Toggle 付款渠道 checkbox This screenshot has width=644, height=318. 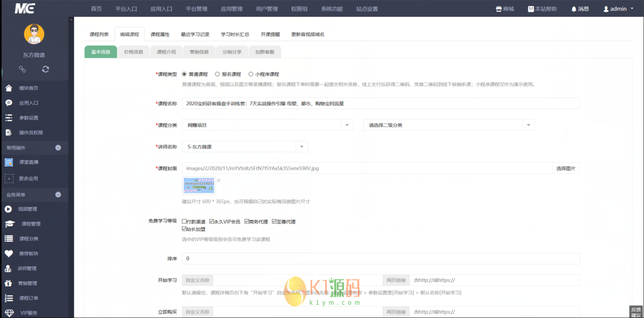(184, 221)
